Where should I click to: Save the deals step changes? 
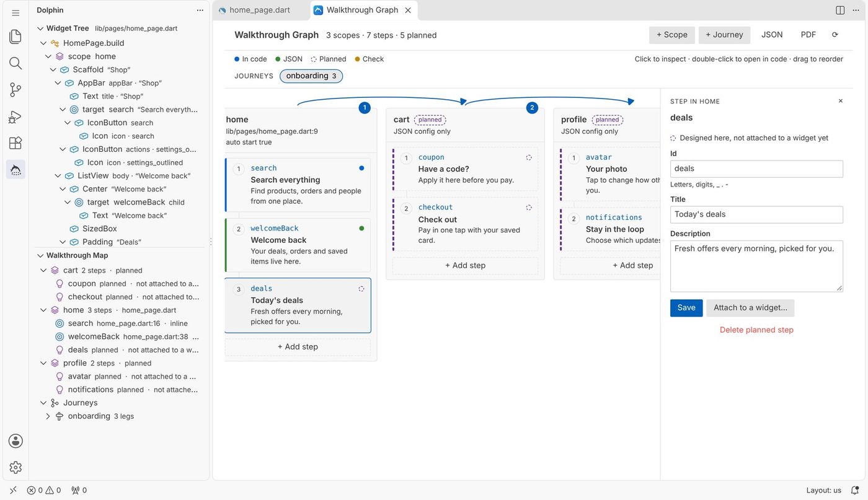[x=686, y=308]
